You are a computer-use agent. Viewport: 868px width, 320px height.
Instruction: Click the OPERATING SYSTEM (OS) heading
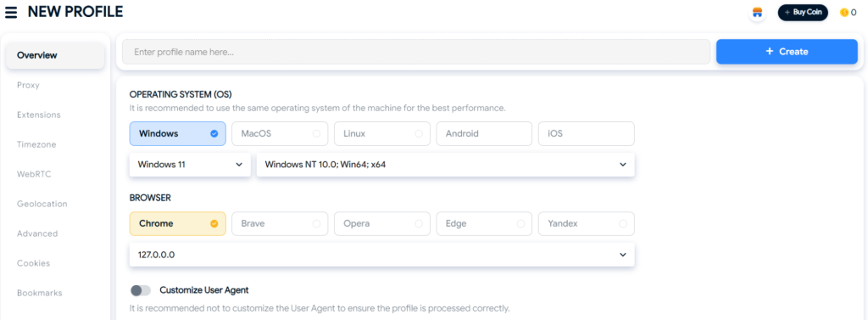(181, 94)
